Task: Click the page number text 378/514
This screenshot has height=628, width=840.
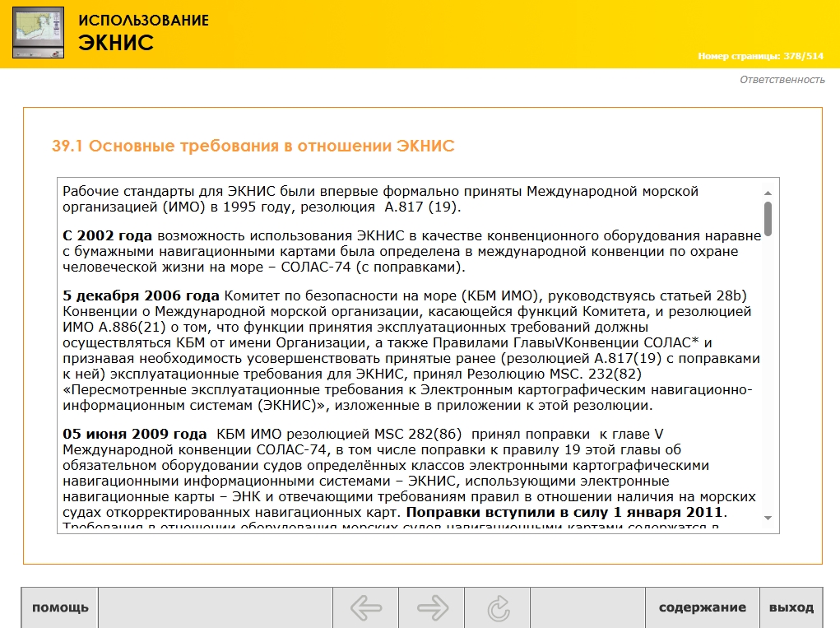Action: 803,56
